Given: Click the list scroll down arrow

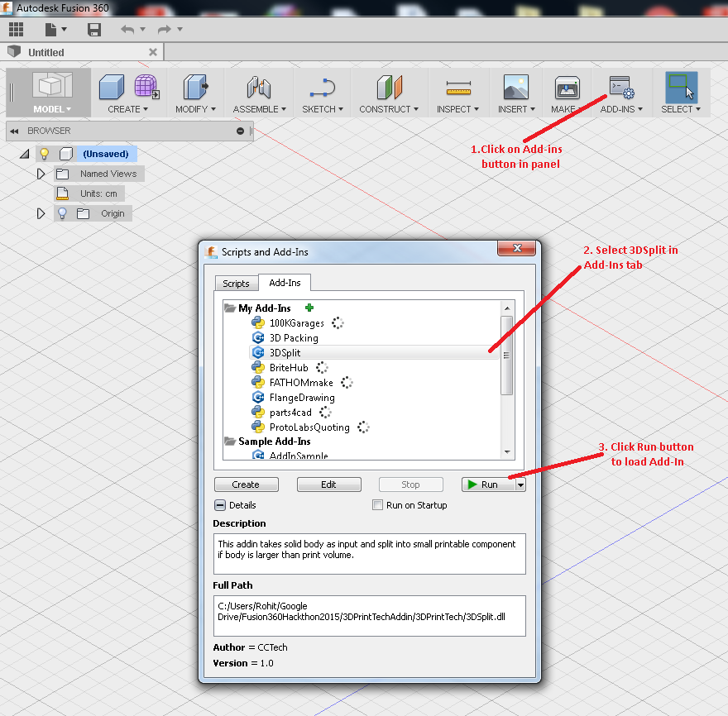Looking at the screenshot, I should (x=507, y=451).
